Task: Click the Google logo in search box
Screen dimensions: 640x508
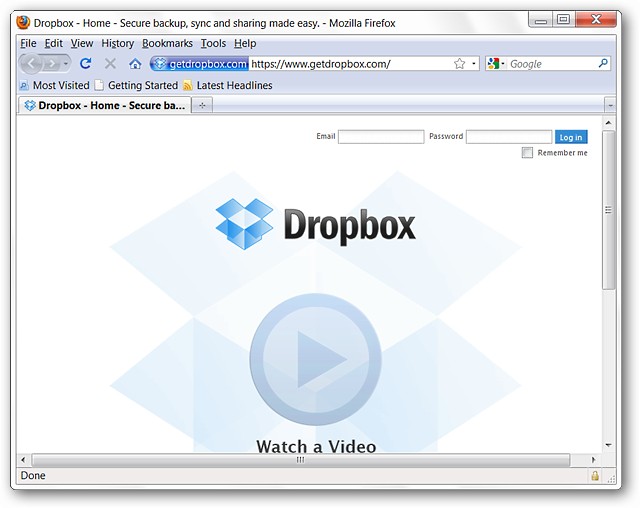Action: 493,64
